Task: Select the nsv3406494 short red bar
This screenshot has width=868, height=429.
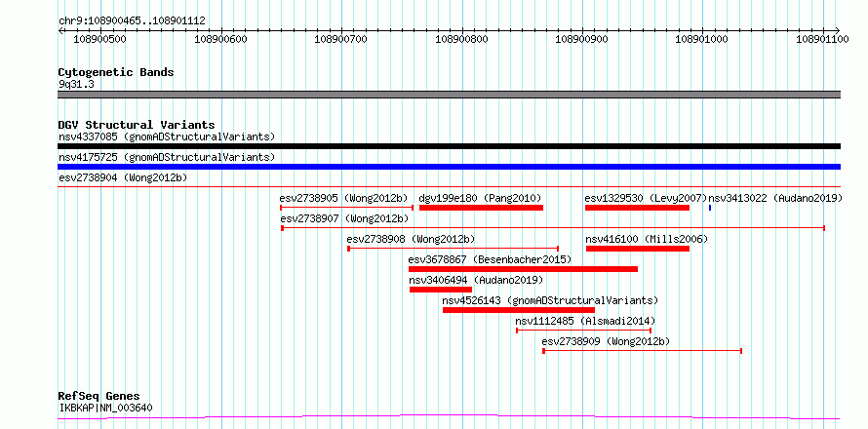Action: pyautogui.click(x=441, y=290)
